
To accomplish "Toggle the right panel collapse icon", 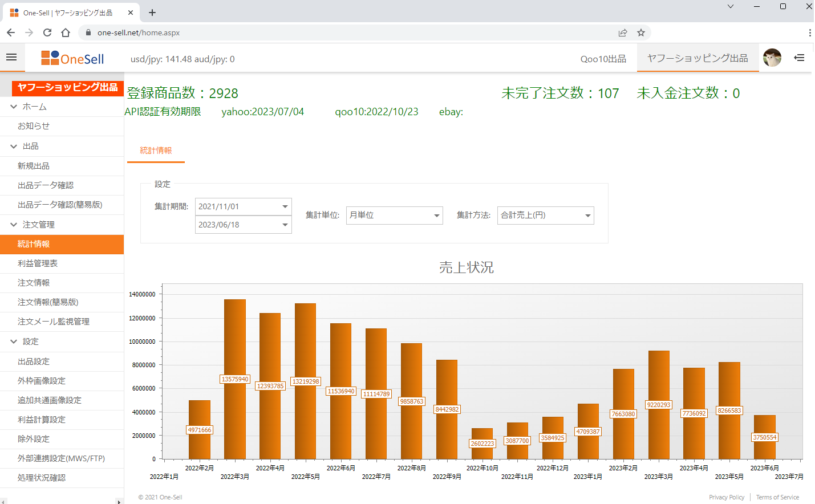I will 799,58.
